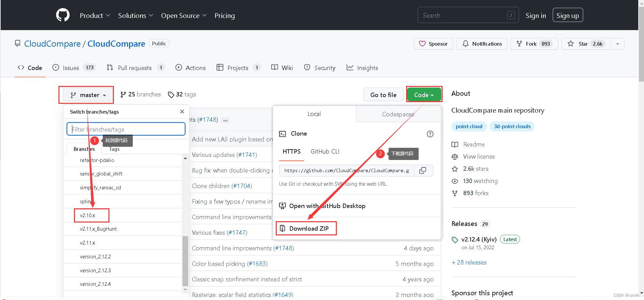The width and height of the screenshot is (644, 300).
Task: Select the version_2.12.2 branch
Action: pyautogui.click(x=122, y=257)
